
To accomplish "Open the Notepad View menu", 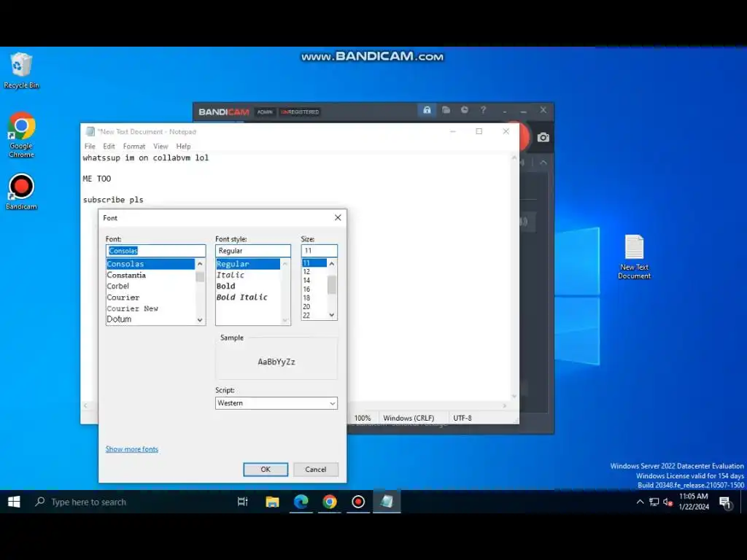I will click(x=160, y=146).
